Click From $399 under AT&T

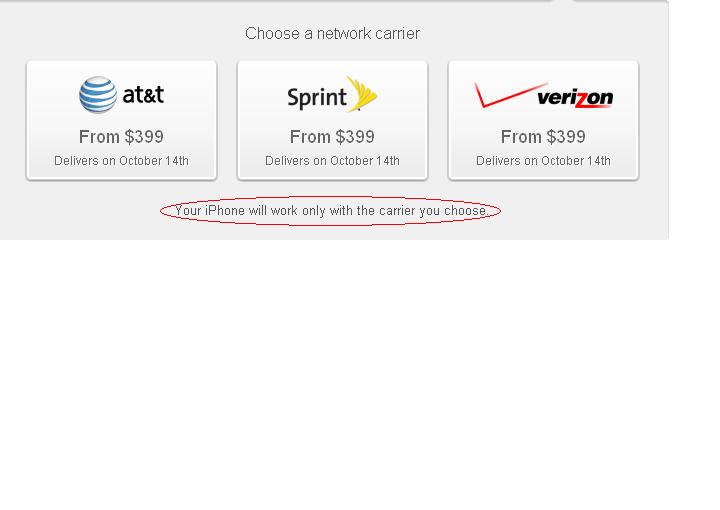pos(121,137)
